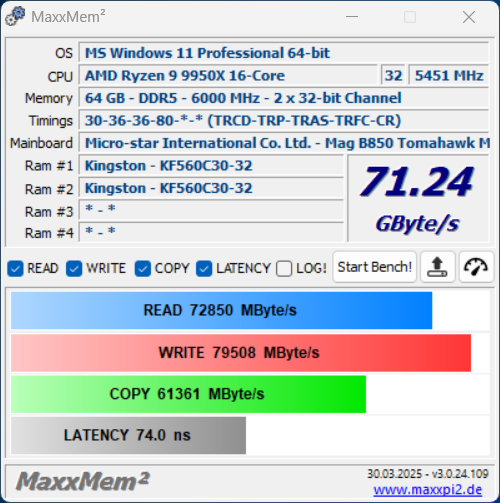Minimize the MaxxMem² window

coord(352,16)
